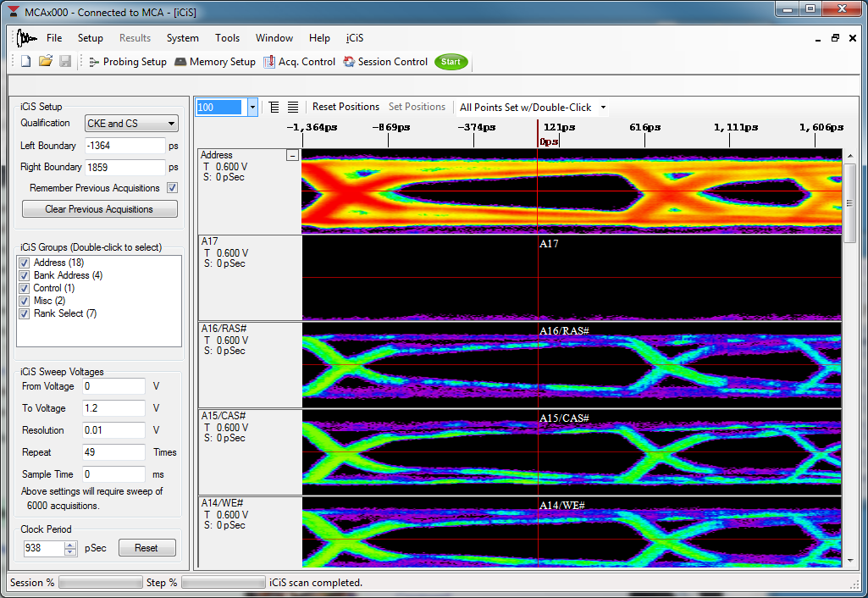The height and width of the screenshot is (598, 868).
Task: Open Probing Setup from the toolbar
Action: (x=127, y=62)
